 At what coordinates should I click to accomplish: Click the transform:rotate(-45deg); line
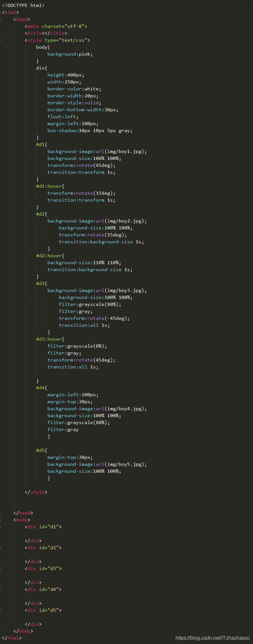pyautogui.click(x=94, y=318)
